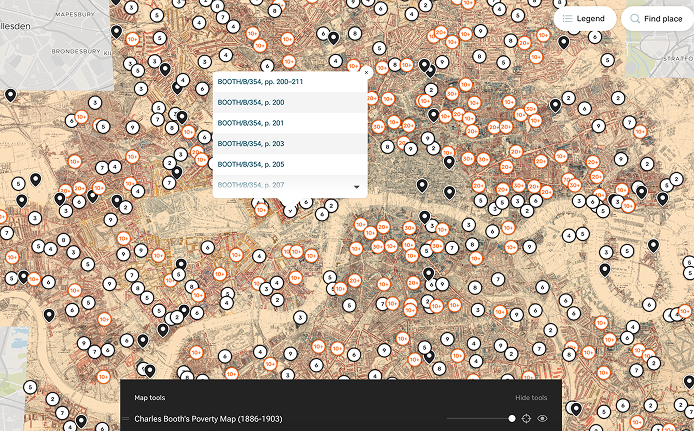
Task: Expand popup list with the down arrow
Action: [x=356, y=187]
